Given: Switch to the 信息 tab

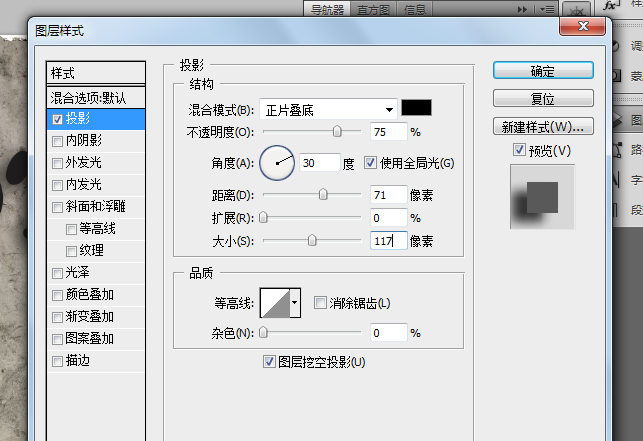Looking at the screenshot, I should click(415, 9).
